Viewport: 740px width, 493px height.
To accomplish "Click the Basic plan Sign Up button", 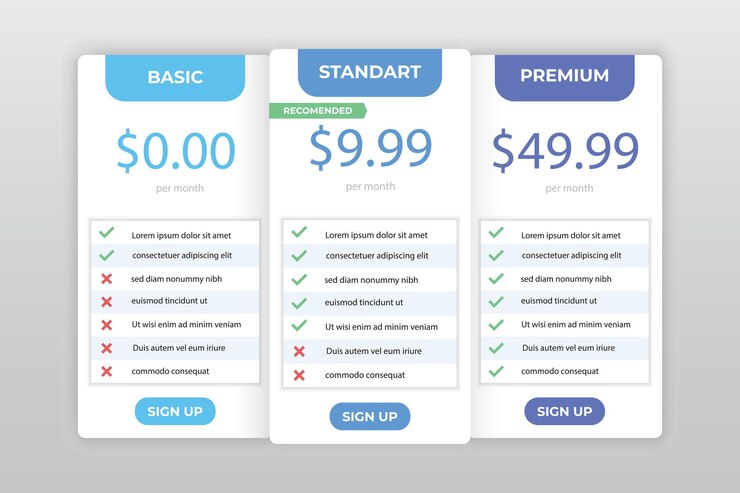I will tap(175, 411).
